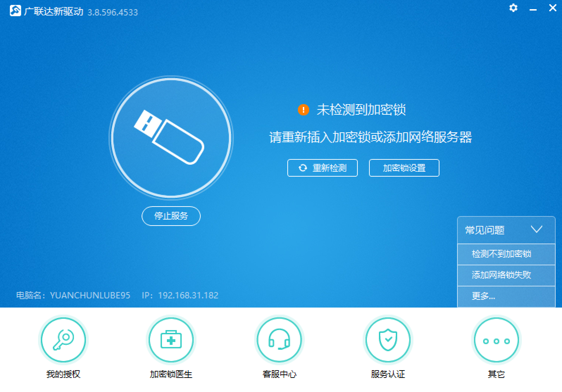Click the 广联达新驱动 app logo icon

(15, 11)
